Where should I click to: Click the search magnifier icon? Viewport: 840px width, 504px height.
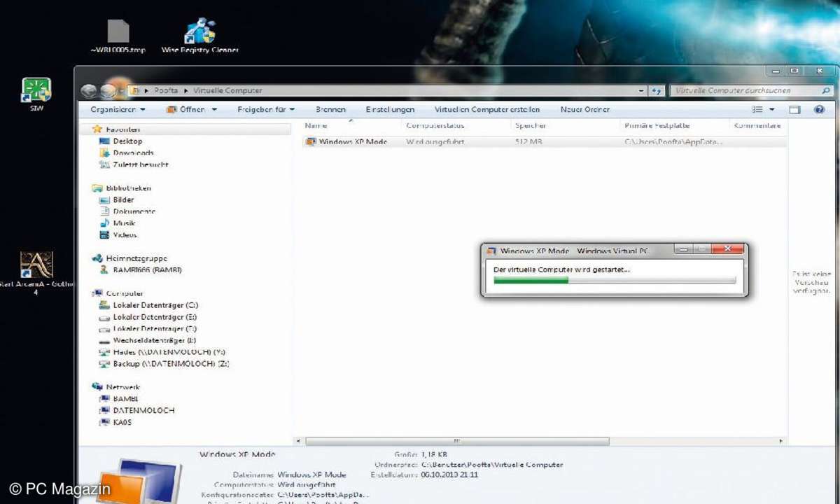(x=826, y=90)
